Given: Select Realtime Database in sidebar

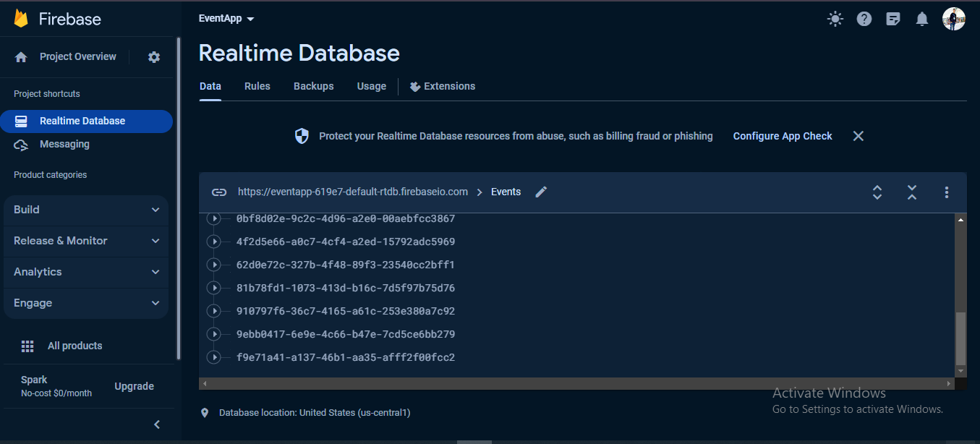Looking at the screenshot, I should [86, 121].
